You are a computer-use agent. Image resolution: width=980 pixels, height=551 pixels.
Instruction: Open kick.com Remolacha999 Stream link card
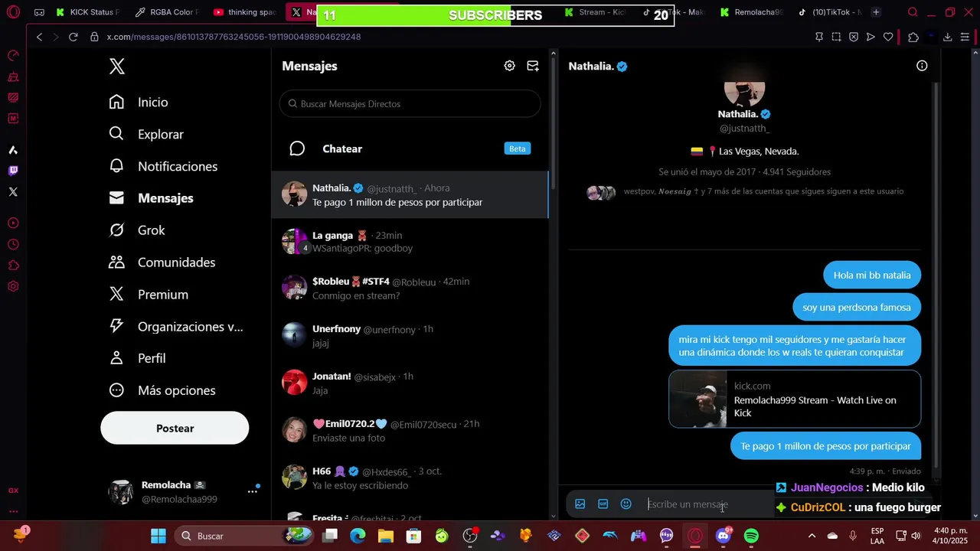coord(795,399)
